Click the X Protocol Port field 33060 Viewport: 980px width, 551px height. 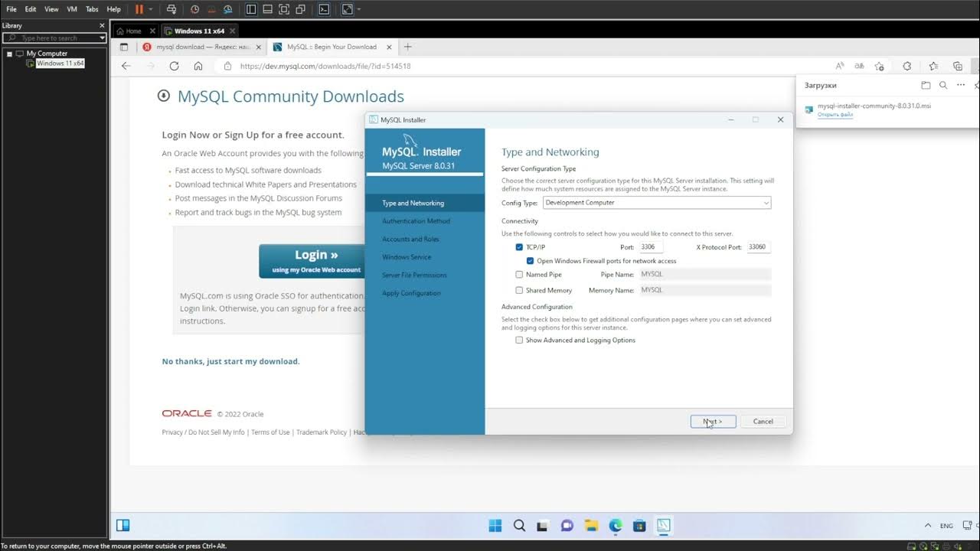pyautogui.click(x=758, y=247)
